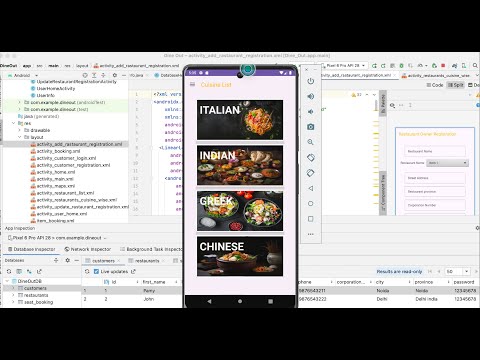Screen dimensions: 480x360
Task: Click the layout breadcrumb in navigation bar
Action: [x=82, y=66]
